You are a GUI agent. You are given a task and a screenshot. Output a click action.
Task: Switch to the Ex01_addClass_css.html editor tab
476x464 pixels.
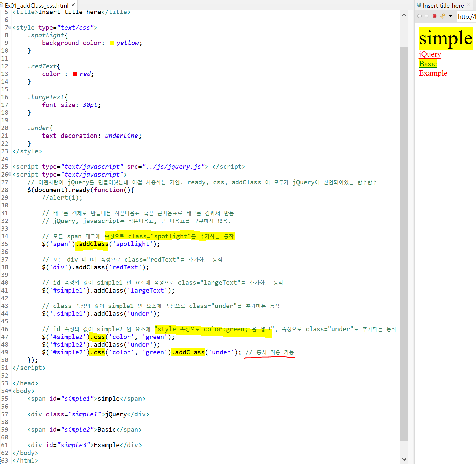click(36, 5)
